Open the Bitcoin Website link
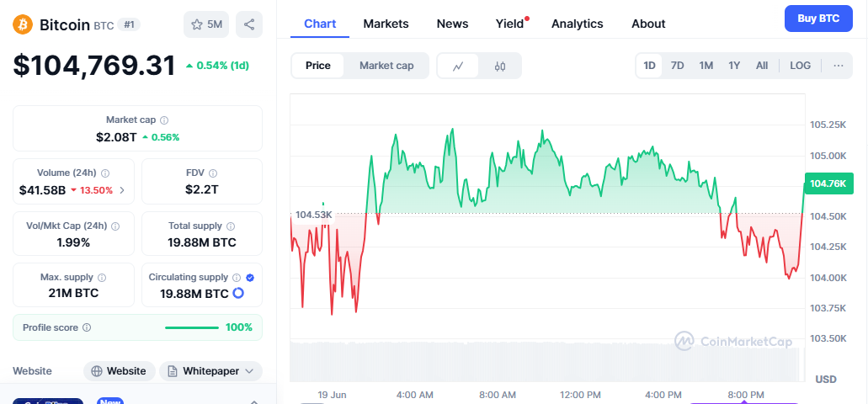Image resolution: width=868 pixels, height=404 pixels. coord(119,371)
